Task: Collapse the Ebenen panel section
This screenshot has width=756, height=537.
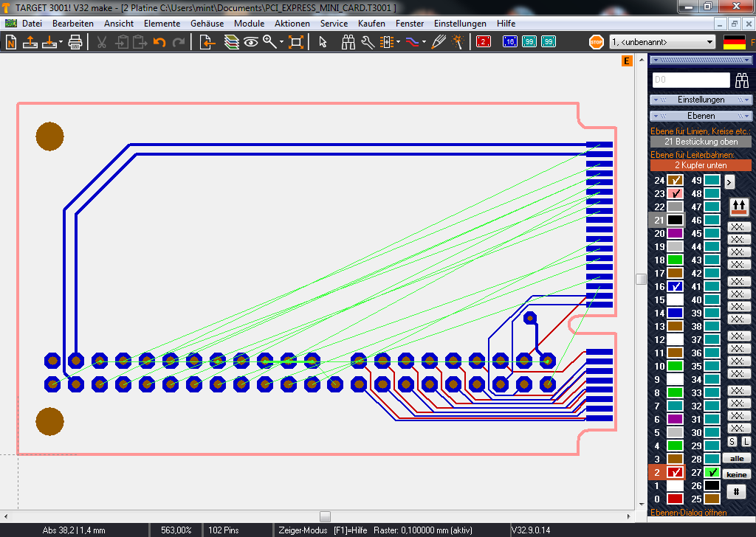Action: point(701,116)
